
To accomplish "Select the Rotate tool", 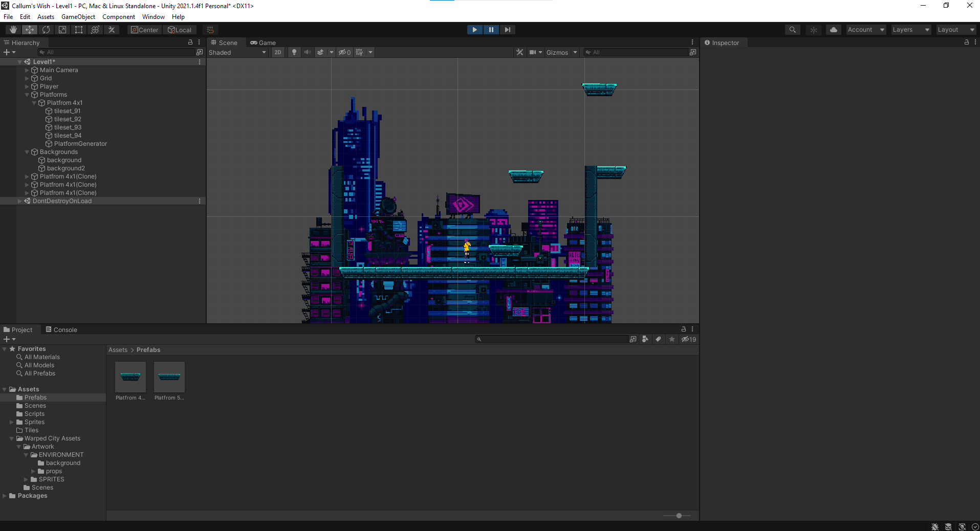I will [46, 30].
